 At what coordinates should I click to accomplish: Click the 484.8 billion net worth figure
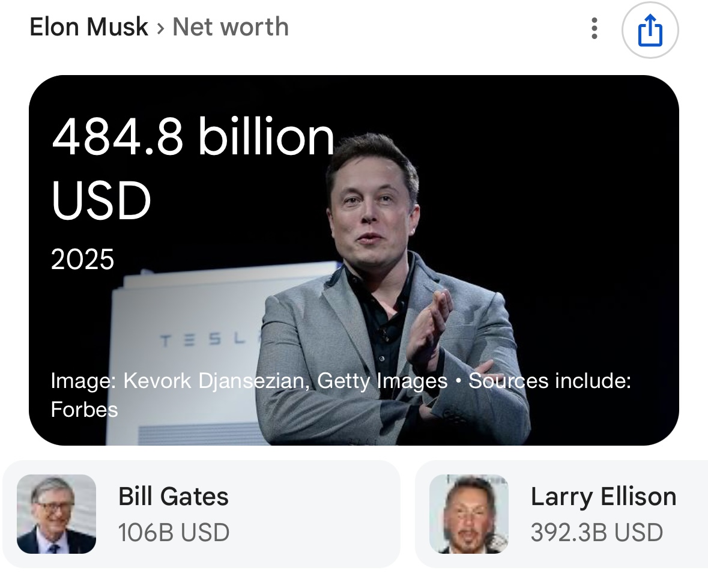pyautogui.click(x=193, y=136)
